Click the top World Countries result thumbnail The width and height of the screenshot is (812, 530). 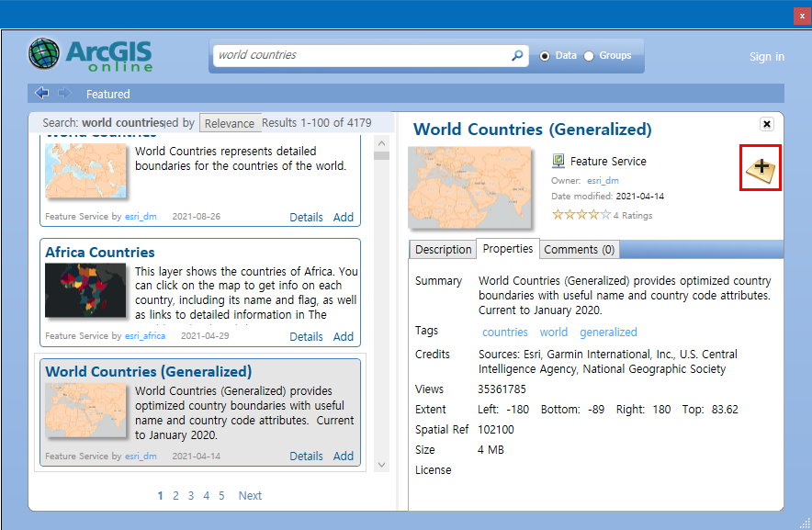click(85, 171)
